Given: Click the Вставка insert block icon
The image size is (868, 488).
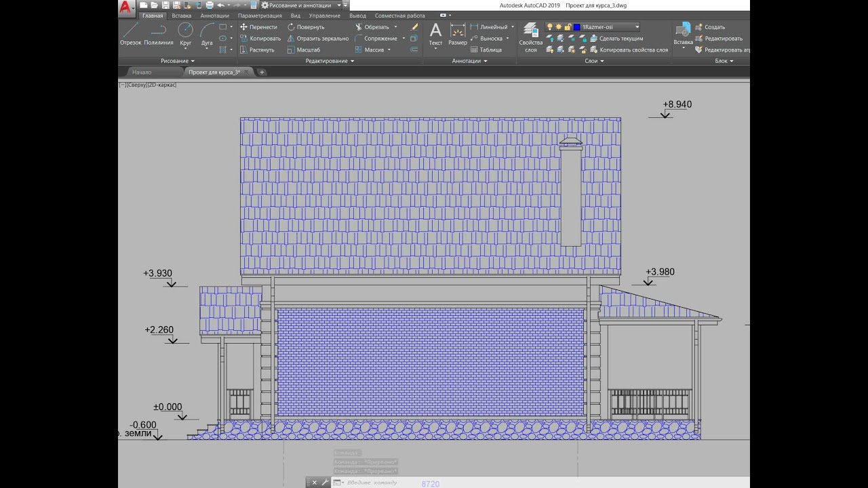Looking at the screenshot, I should pyautogui.click(x=683, y=35).
